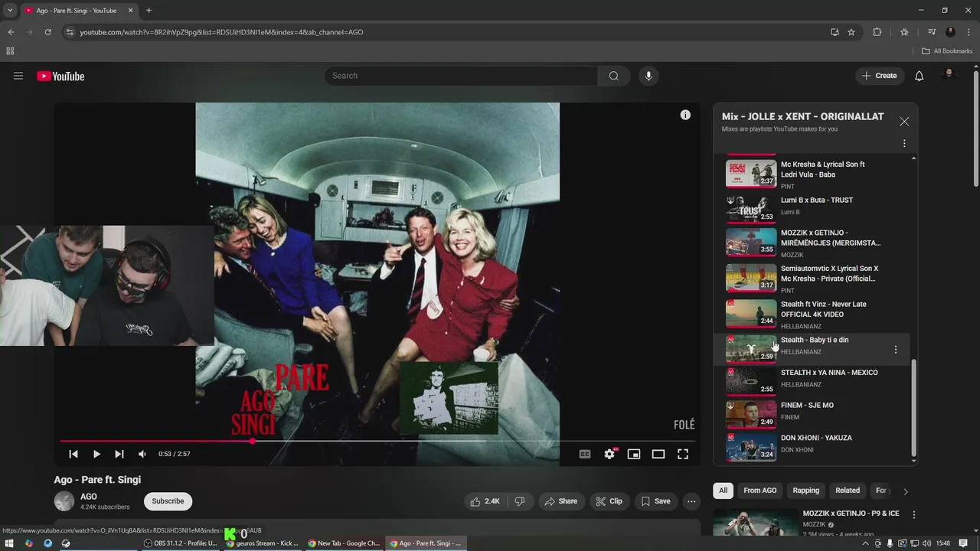Select the From AGO filter chip

point(760,491)
